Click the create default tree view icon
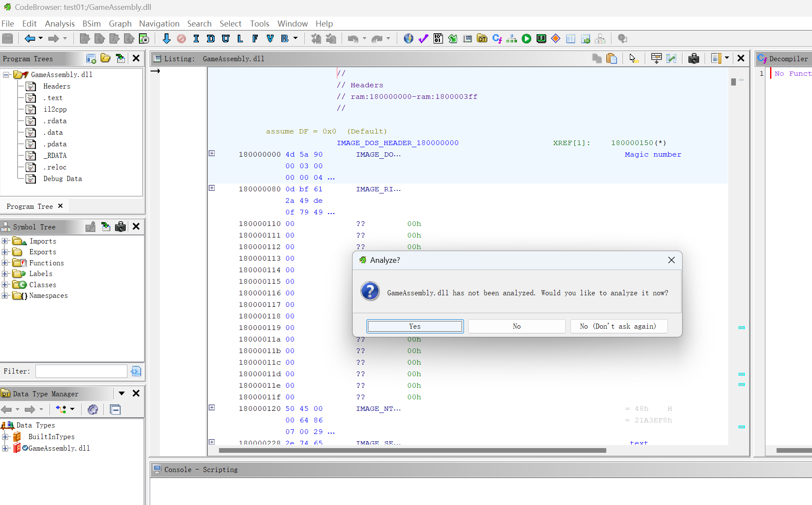The height and width of the screenshot is (505, 812). pyautogui.click(x=91, y=59)
